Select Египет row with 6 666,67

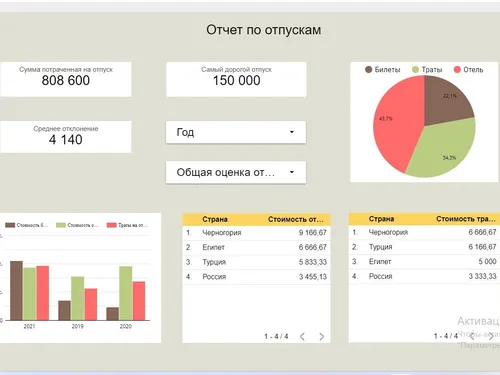point(256,247)
